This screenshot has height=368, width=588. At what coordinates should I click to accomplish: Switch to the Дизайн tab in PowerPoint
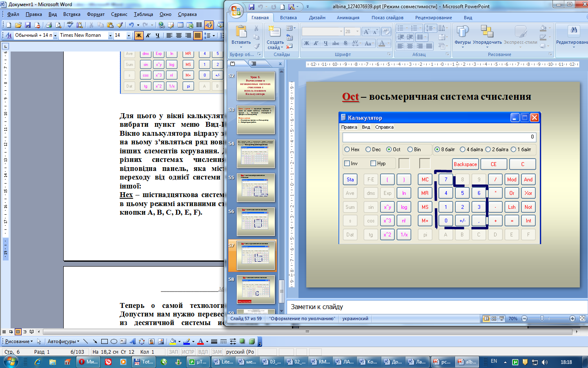click(317, 18)
